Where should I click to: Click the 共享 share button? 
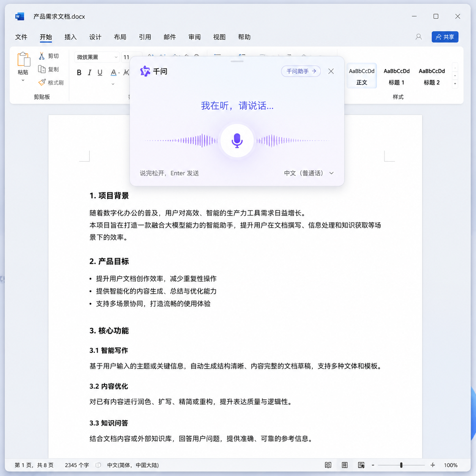click(x=445, y=37)
